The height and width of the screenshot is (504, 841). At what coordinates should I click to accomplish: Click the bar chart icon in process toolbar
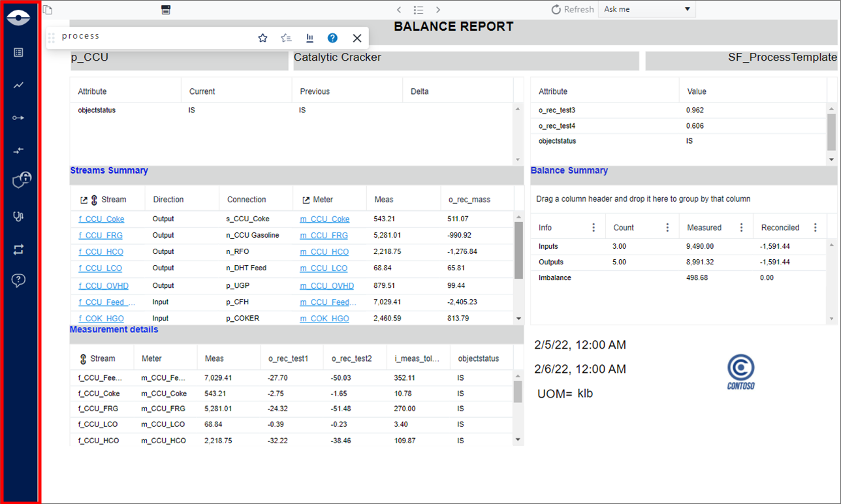309,38
